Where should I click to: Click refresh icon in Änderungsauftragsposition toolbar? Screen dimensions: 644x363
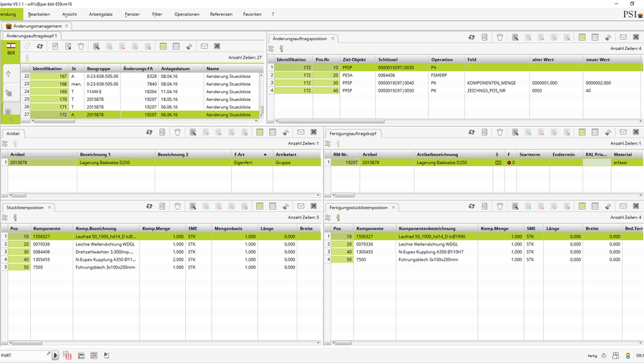pos(472,37)
